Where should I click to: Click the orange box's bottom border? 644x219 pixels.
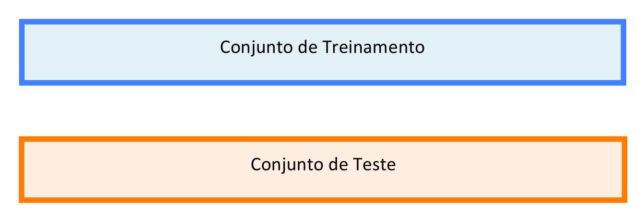point(322,200)
